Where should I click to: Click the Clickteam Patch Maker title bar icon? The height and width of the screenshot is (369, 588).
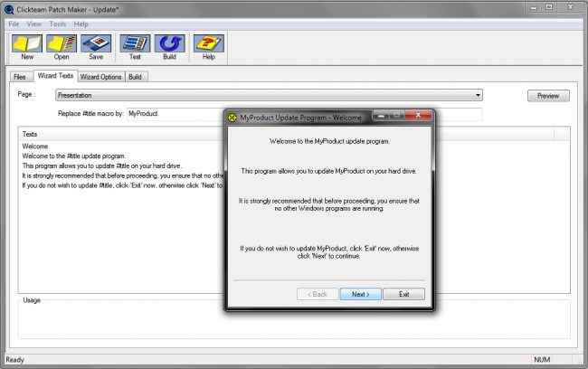[8, 8]
